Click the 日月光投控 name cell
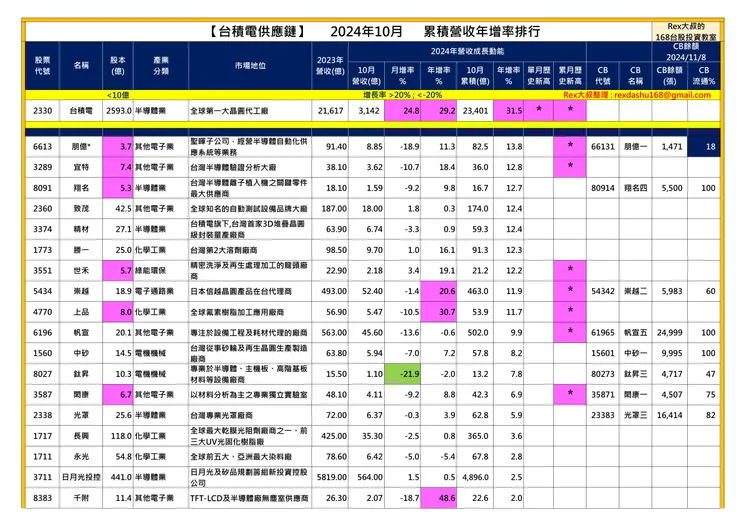Screen dimensions: 740x523 (81, 477)
